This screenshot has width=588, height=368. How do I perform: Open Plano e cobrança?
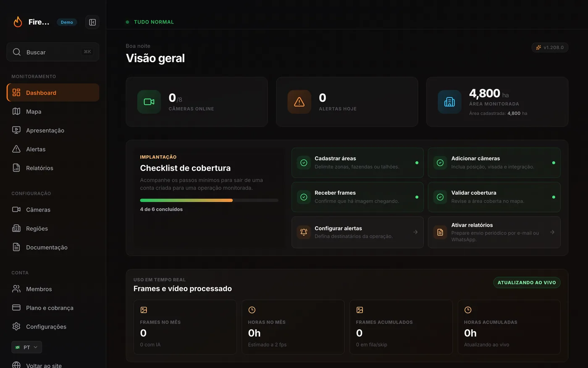pyautogui.click(x=53, y=308)
